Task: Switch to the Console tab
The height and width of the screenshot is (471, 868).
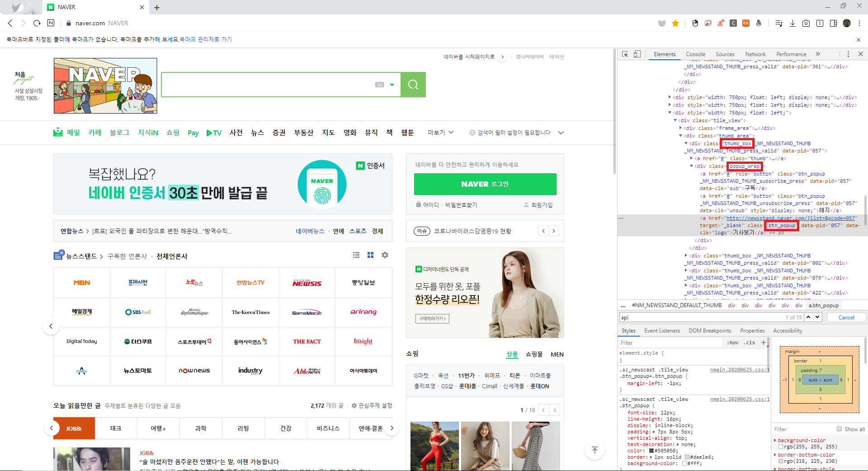Action: click(695, 54)
